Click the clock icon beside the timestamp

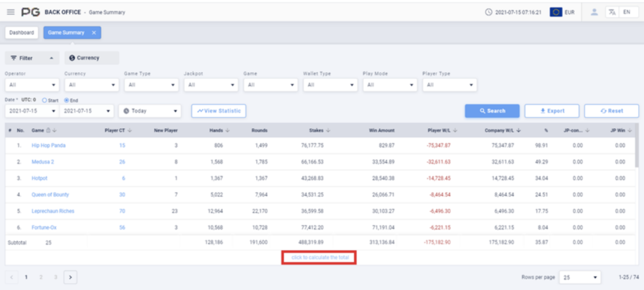[488, 12]
